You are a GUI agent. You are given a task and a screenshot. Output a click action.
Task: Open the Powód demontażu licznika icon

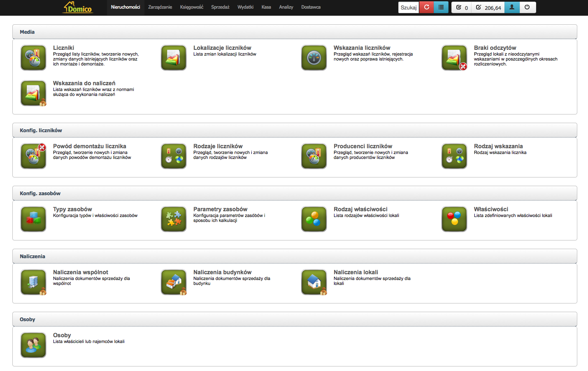(x=33, y=156)
